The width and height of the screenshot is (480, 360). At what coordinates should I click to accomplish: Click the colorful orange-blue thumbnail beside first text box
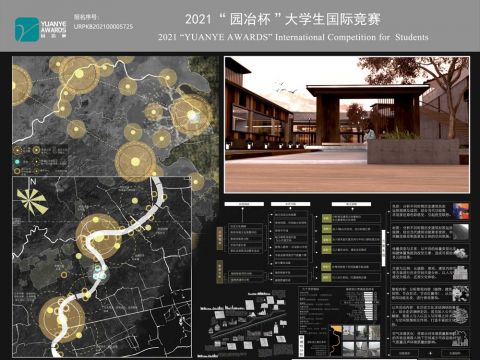(x=460, y=211)
